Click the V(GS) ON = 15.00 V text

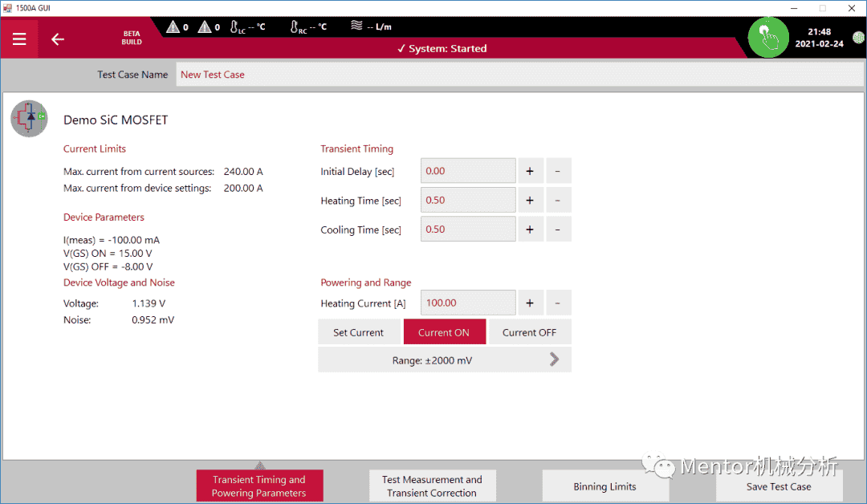(108, 253)
